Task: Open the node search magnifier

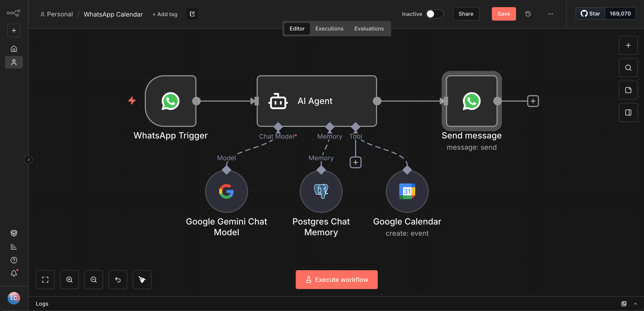Action: point(628,68)
